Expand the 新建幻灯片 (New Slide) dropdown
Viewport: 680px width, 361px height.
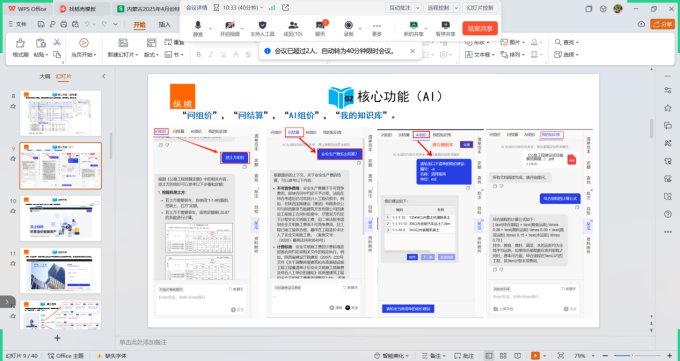(136, 55)
